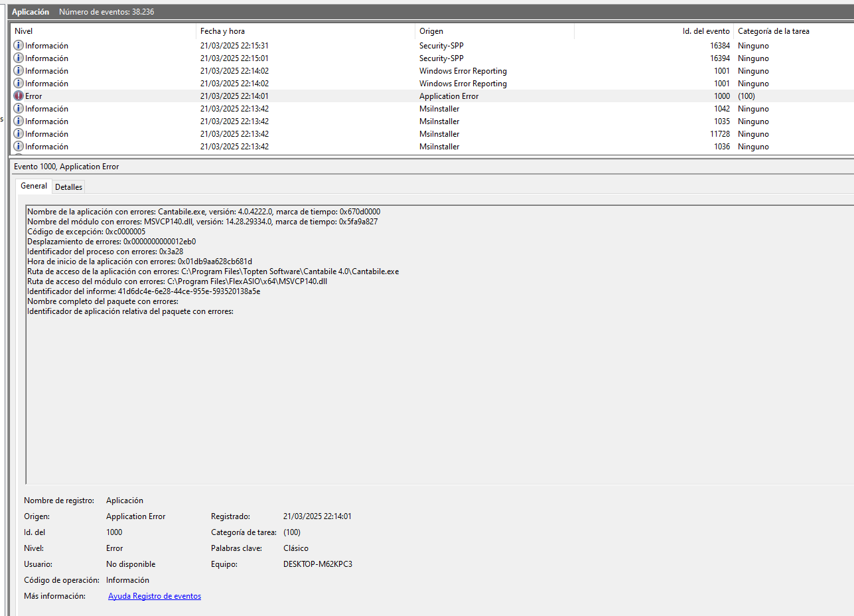
Task: Click the Origen column header
Action: tap(494, 31)
